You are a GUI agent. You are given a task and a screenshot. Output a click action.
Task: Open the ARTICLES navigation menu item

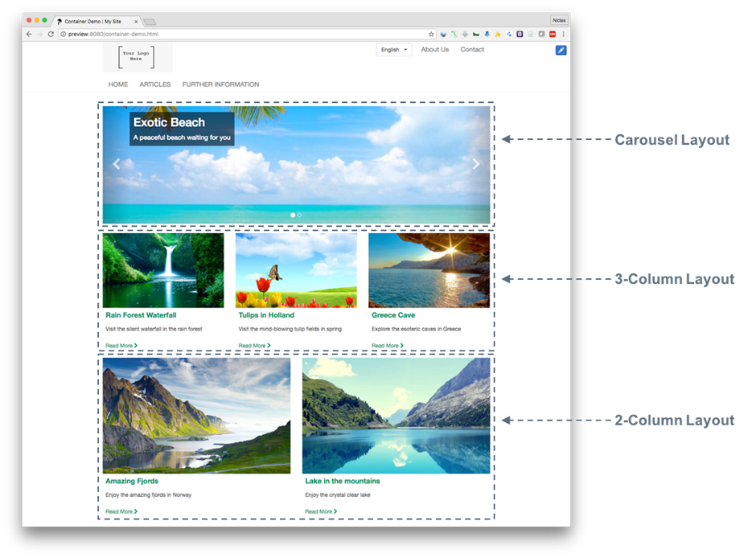click(155, 84)
